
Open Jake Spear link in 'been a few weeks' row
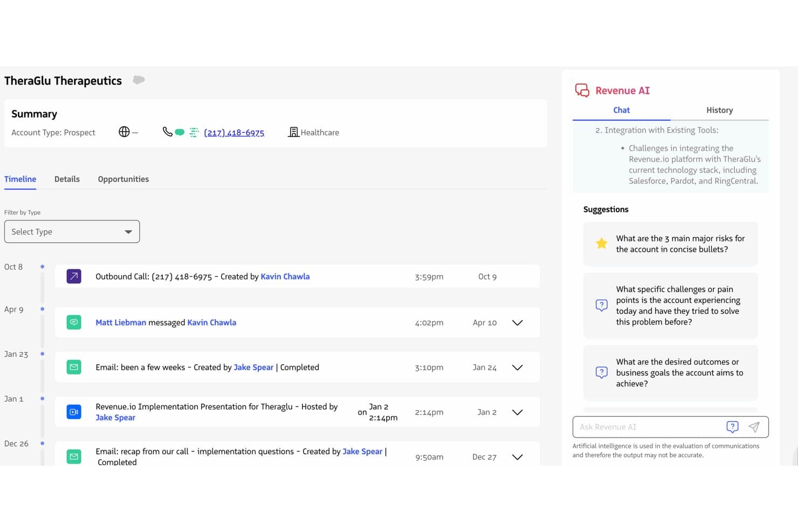tap(253, 367)
